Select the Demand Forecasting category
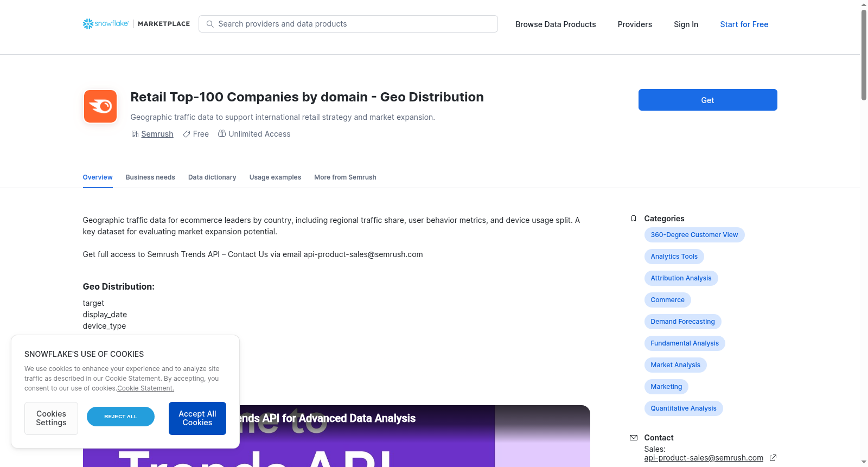Viewport: 868px width, 467px height. coord(682,322)
